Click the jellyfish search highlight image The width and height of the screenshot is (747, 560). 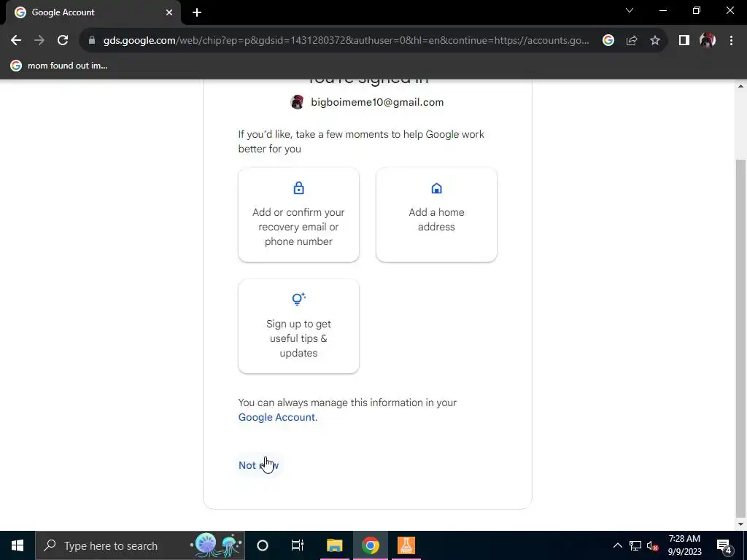tap(217, 545)
